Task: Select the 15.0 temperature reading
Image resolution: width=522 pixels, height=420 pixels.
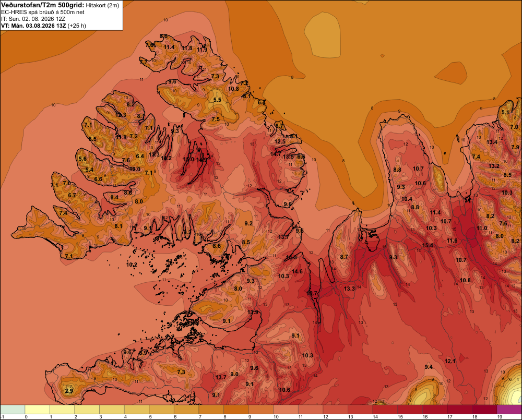Action: [188, 160]
